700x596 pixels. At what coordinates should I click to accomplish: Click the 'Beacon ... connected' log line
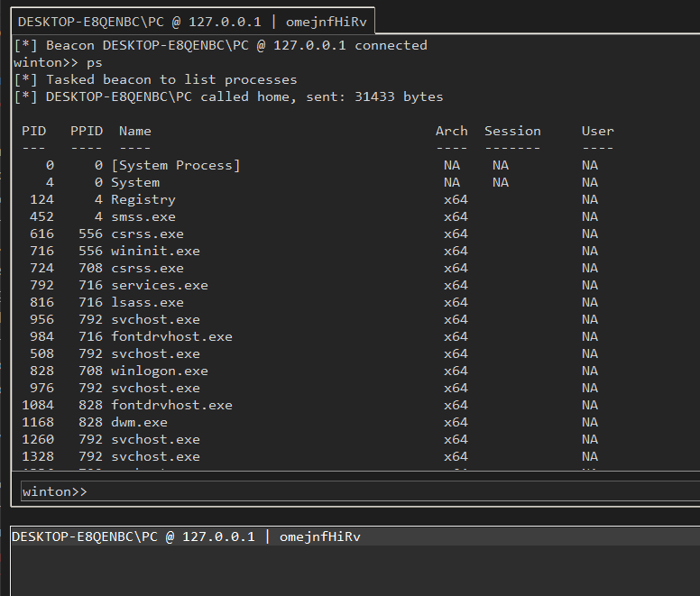point(220,45)
